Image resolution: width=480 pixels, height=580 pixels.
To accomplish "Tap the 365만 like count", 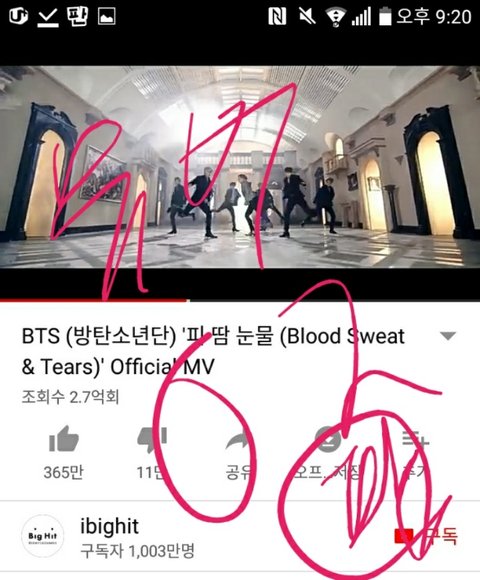I will [x=64, y=472].
